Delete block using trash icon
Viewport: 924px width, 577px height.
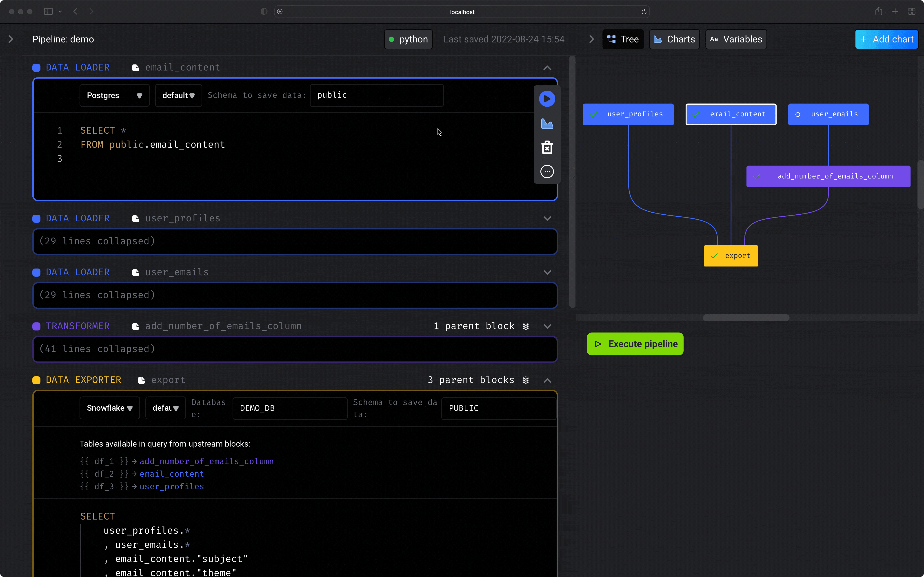[547, 147]
